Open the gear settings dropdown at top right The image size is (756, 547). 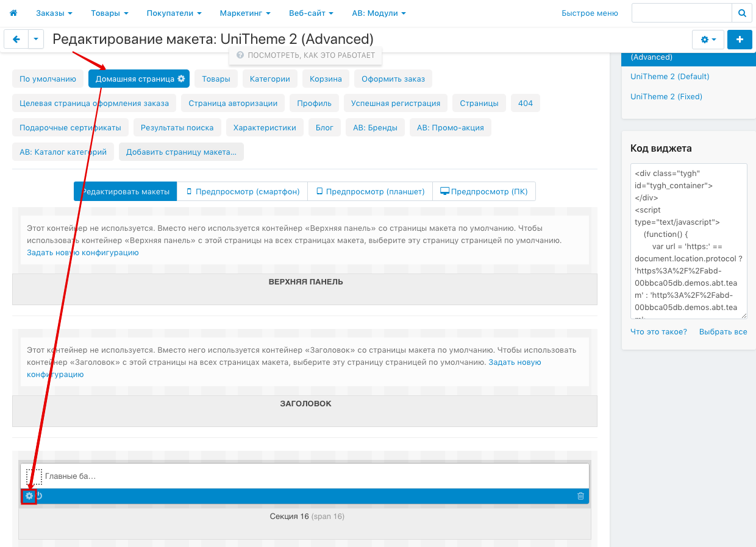(x=708, y=40)
